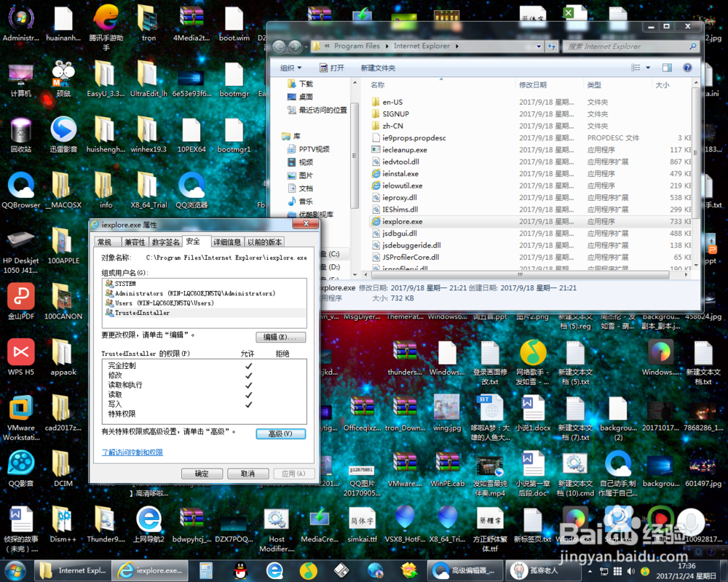
Task: Sort files by 修改日期 column header
Action: [x=548, y=84]
